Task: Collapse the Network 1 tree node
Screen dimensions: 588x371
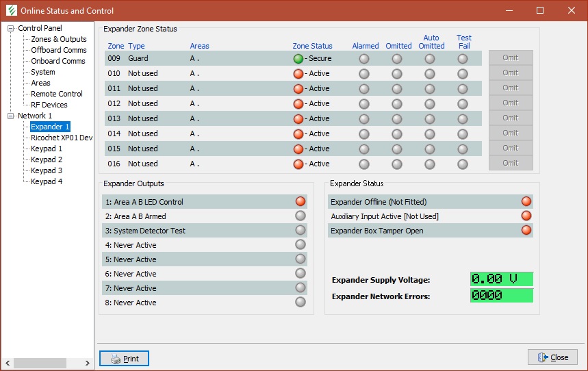Action: 11,116
